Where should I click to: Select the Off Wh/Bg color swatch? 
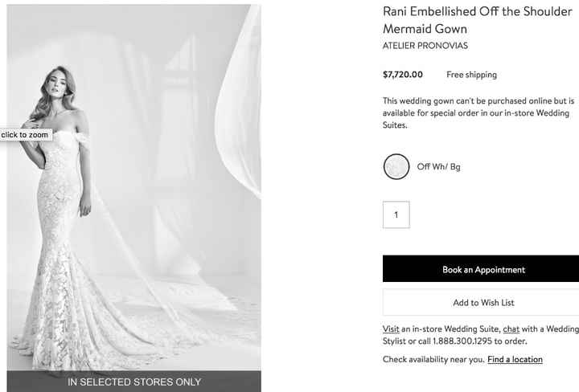click(x=396, y=166)
